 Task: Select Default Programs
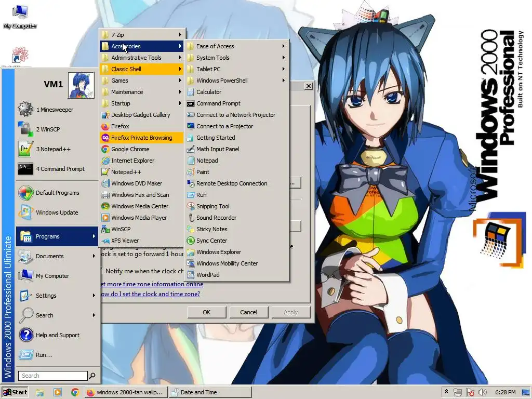pyautogui.click(x=57, y=193)
